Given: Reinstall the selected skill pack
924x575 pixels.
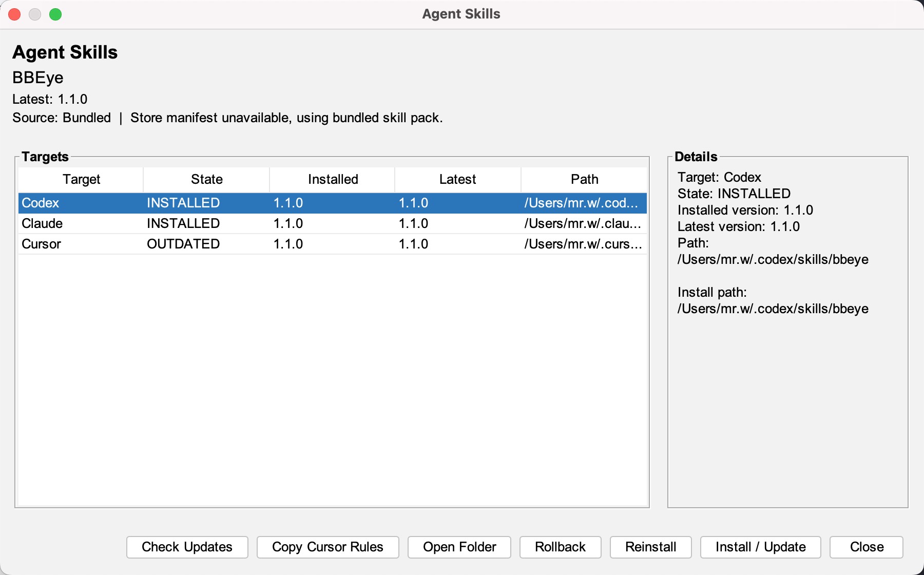Looking at the screenshot, I should 650,547.
